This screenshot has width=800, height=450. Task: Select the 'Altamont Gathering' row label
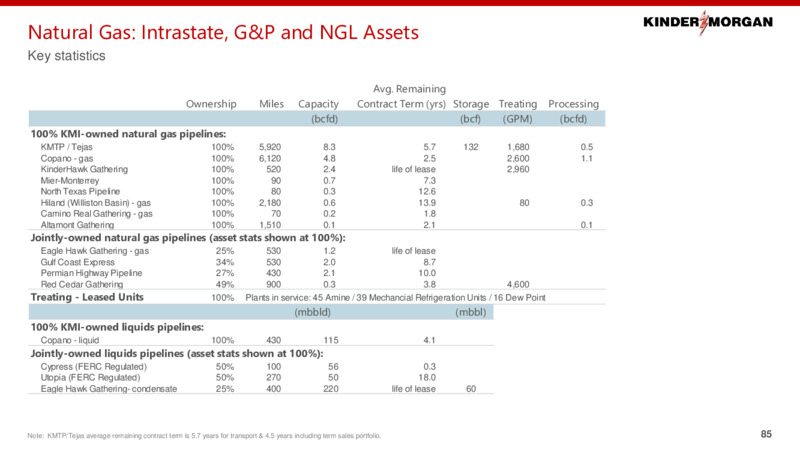[x=77, y=224]
